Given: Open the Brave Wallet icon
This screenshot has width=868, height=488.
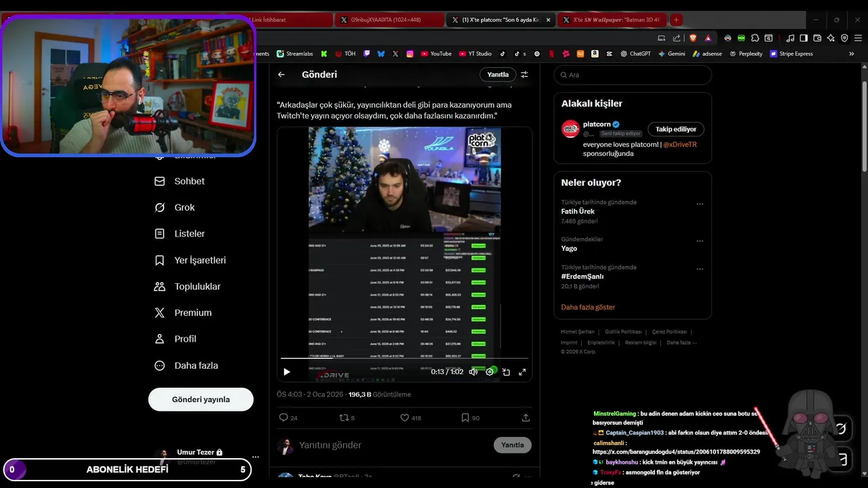Looking at the screenshot, I should (x=817, y=38).
